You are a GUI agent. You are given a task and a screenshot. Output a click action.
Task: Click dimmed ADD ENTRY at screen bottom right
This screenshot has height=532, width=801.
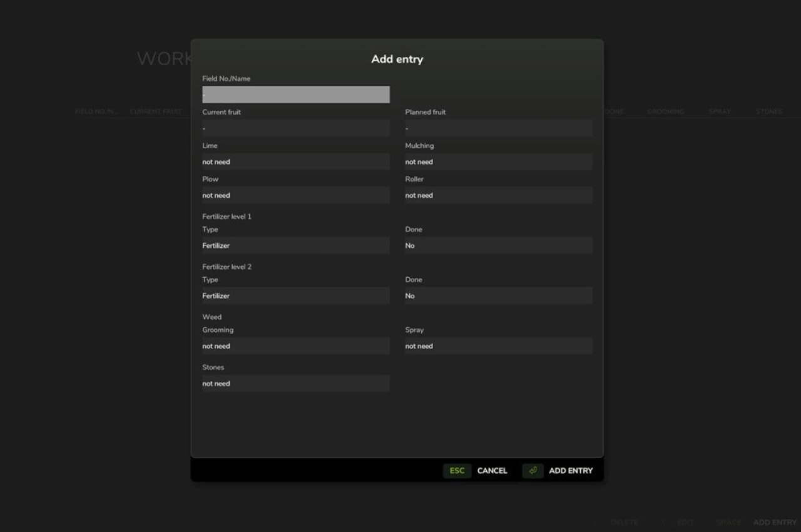pos(774,522)
